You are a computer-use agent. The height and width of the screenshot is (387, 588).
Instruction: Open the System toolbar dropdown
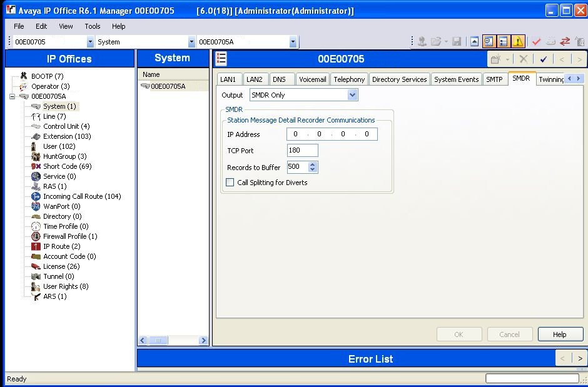click(191, 42)
